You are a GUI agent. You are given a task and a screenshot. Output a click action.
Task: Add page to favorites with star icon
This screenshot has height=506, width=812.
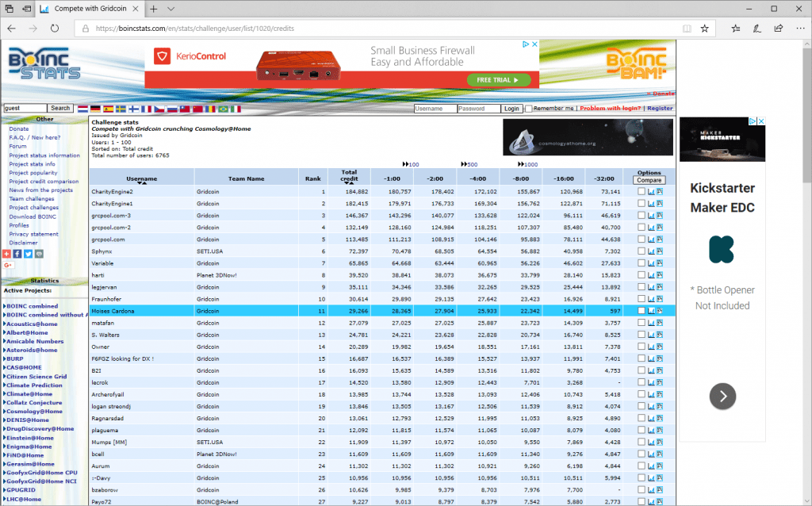(x=704, y=28)
